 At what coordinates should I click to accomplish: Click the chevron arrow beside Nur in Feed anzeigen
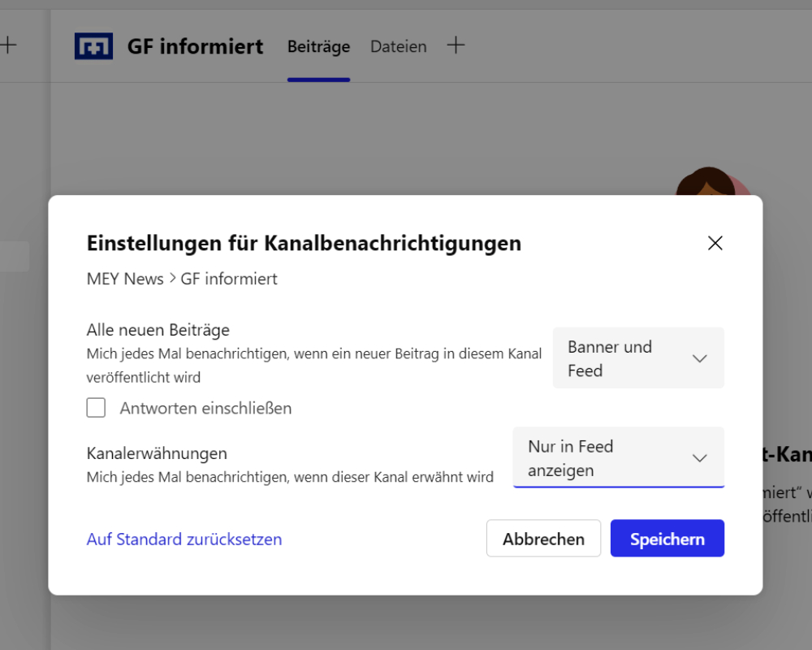coord(699,458)
